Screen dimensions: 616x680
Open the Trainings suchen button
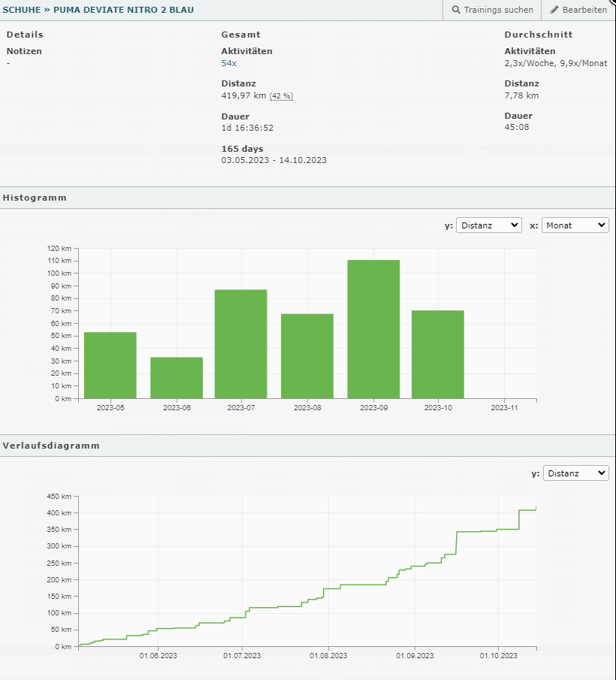[x=493, y=10]
